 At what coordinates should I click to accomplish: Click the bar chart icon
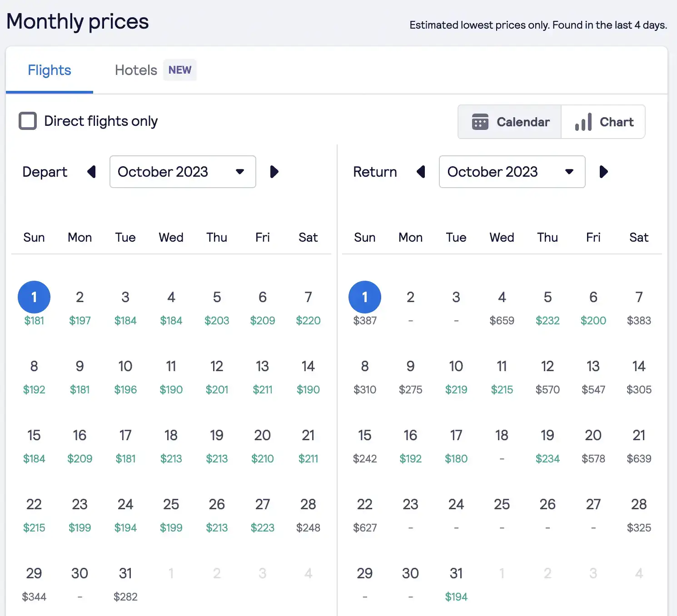pyautogui.click(x=583, y=122)
